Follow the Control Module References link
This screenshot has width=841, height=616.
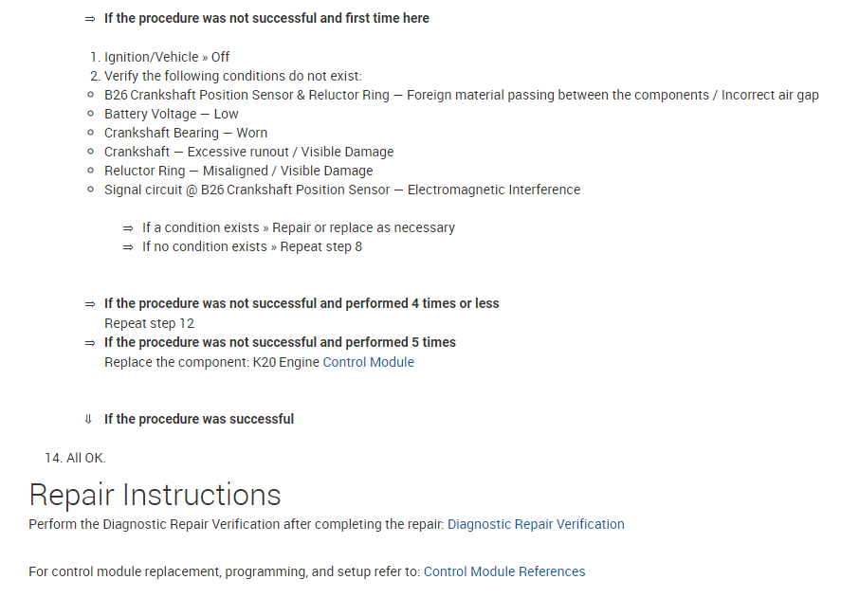point(504,571)
